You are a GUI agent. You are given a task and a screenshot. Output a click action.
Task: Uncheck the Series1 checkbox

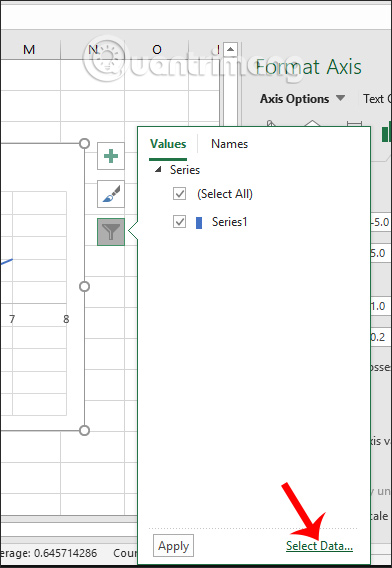tap(179, 222)
